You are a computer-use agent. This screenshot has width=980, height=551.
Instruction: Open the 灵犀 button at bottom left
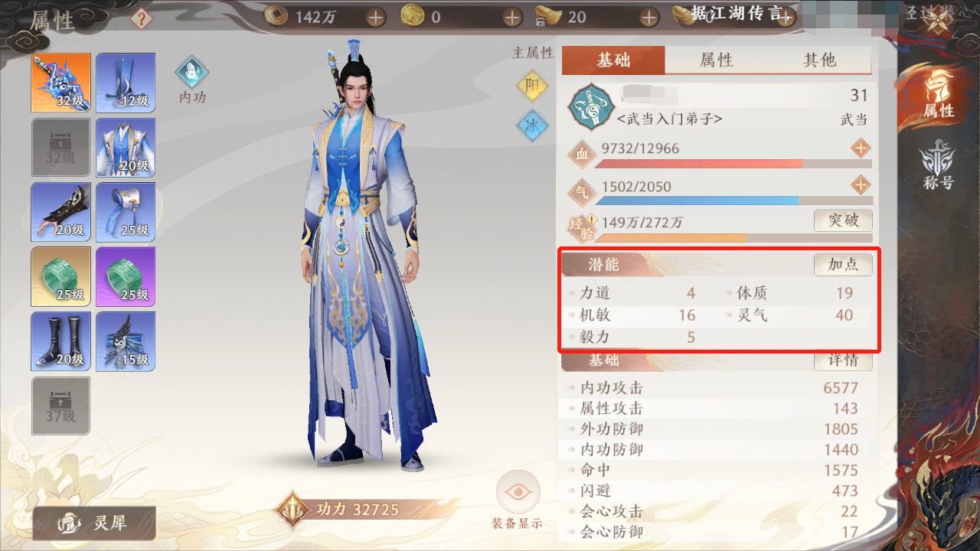point(94,523)
